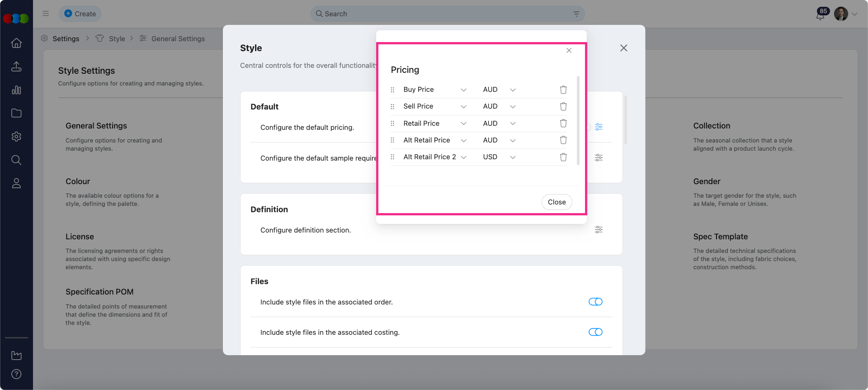Open Style breadcrumb item
Screen dimensions: 868x390
click(117, 39)
